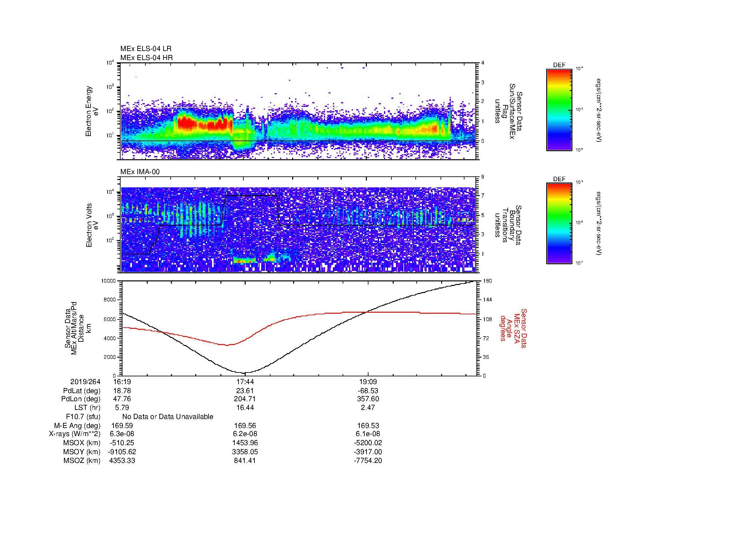Click the lower color bar units label

click(598, 224)
